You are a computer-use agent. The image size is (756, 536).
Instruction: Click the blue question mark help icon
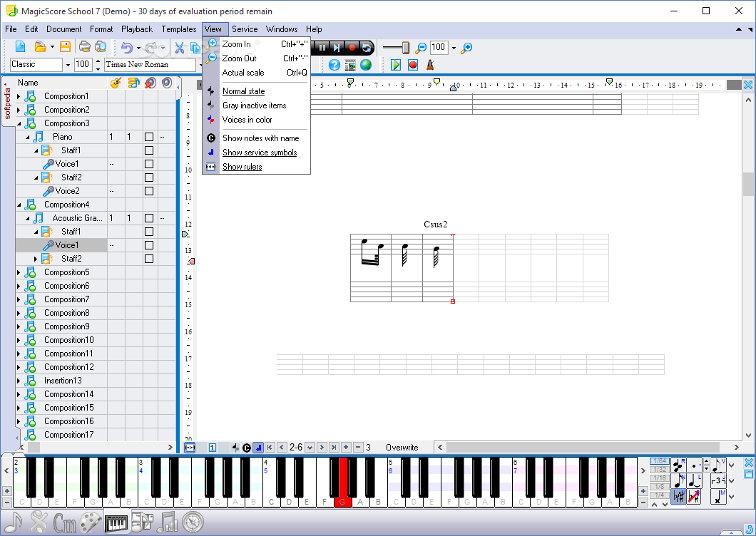click(334, 65)
